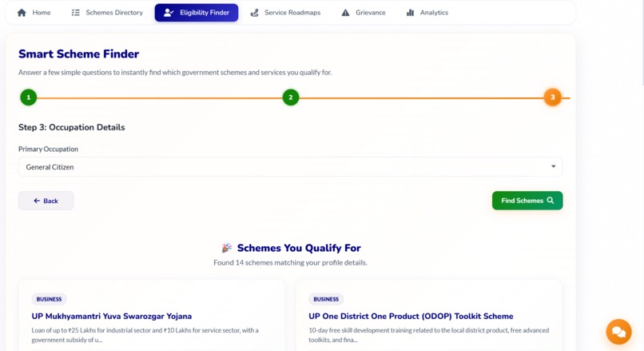The height and width of the screenshot is (351, 644).
Task: Click Answer a few simple questions subtitle
Action: 175,72
